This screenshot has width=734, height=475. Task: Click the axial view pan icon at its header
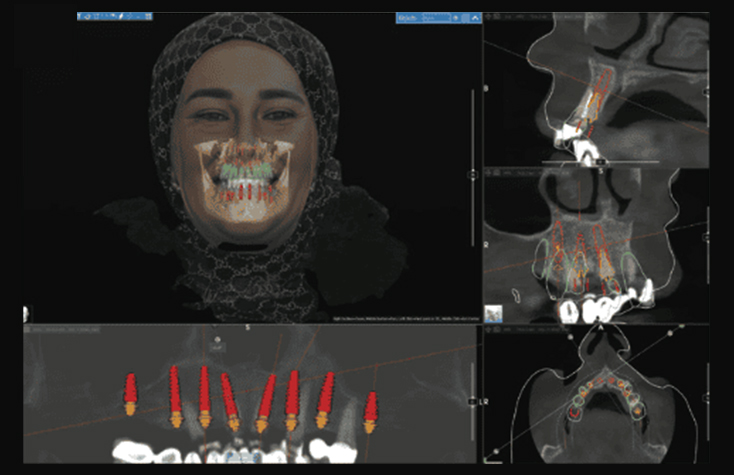(488, 329)
